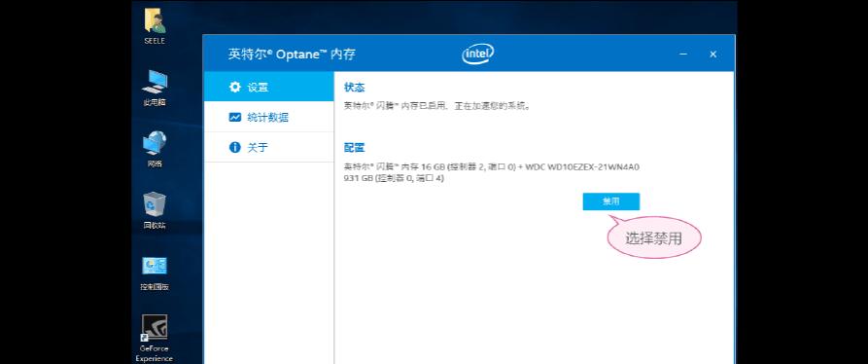
Task: Click the 配置 section heading
Action: click(x=354, y=147)
